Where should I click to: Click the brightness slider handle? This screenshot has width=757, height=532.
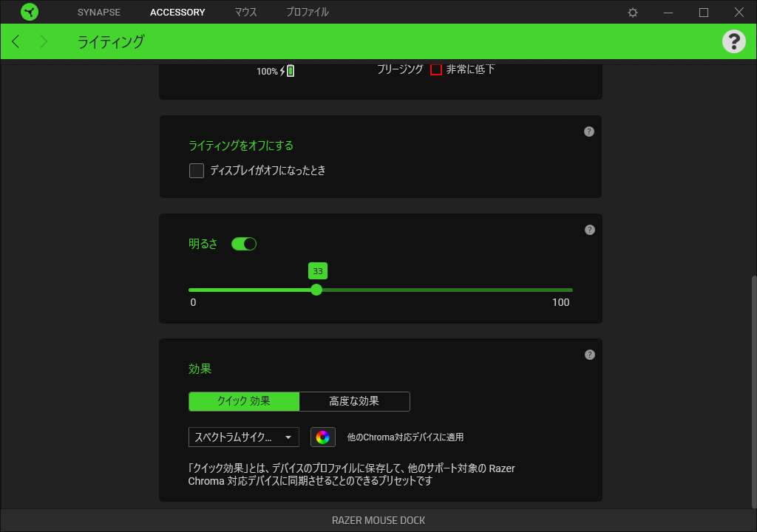tap(316, 290)
